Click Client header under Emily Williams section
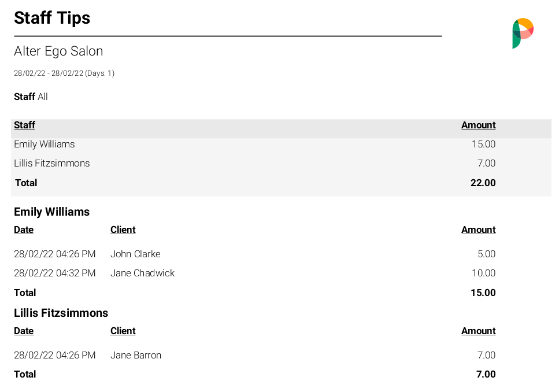The image size is (559, 392). (x=123, y=230)
